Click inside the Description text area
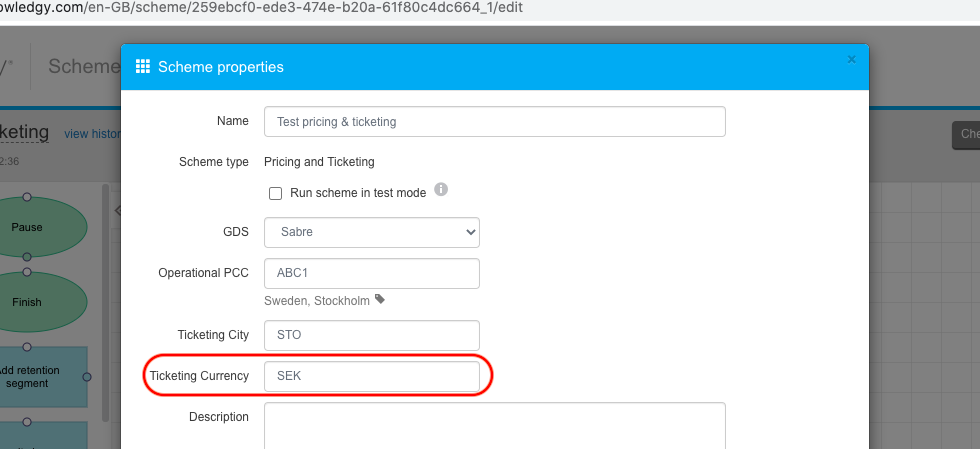The image size is (980, 449). [494, 425]
